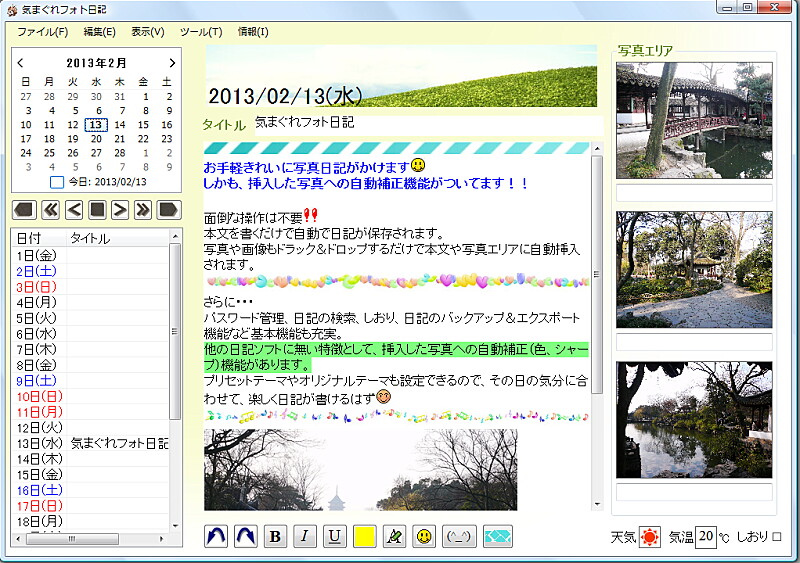Jump to the first diary entry button

[25, 210]
